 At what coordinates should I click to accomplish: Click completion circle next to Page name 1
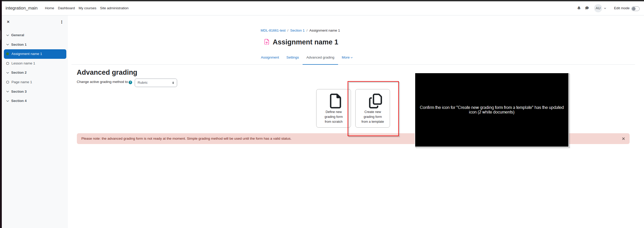tap(8, 82)
